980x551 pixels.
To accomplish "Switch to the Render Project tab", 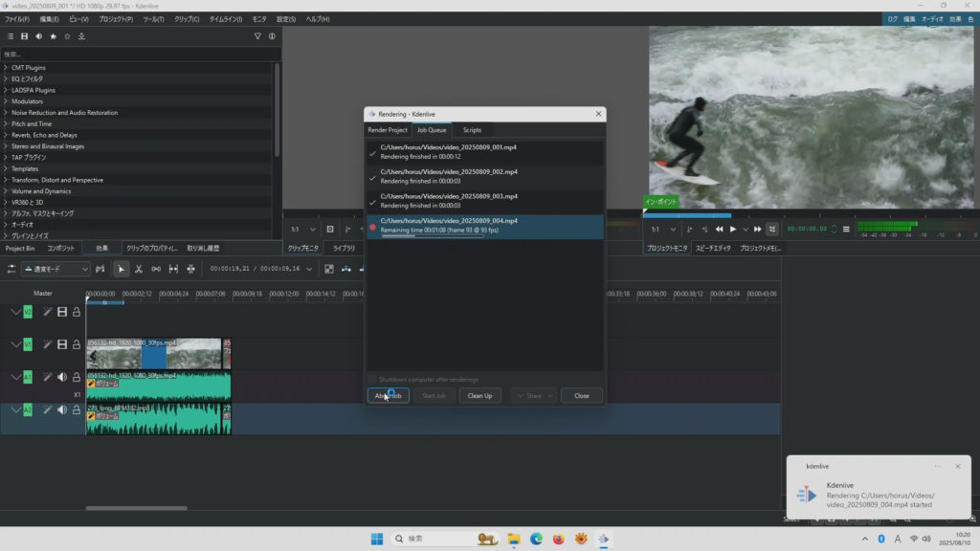I will tap(388, 129).
